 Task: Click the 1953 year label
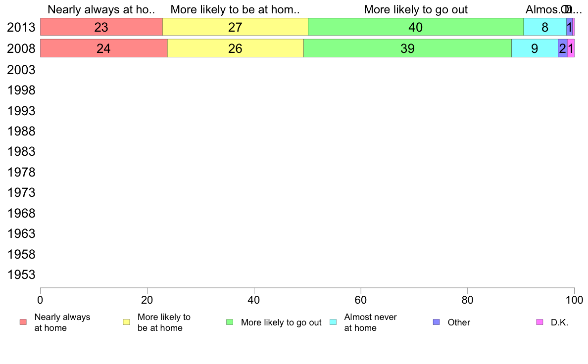[x=21, y=275]
